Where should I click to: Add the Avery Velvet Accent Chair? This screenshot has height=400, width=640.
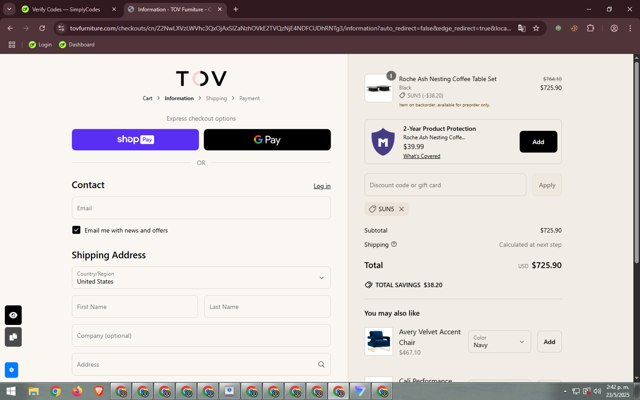[549, 342]
